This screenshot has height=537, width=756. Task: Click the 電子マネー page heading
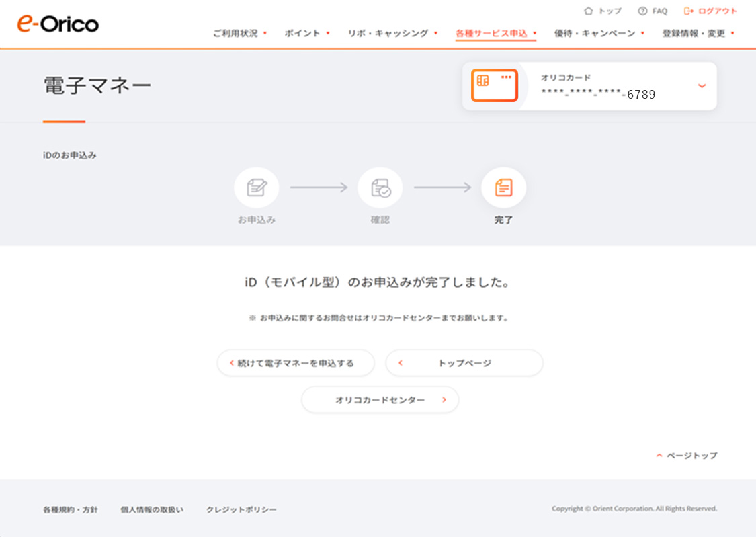[x=97, y=86]
